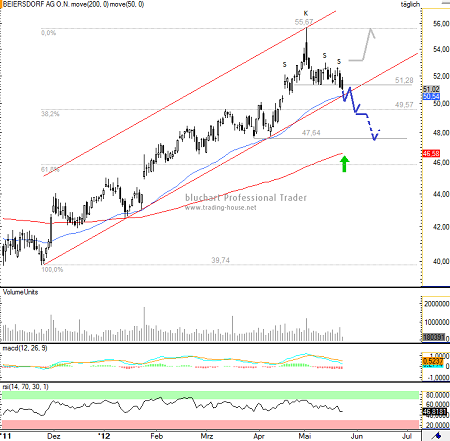Click the Jul month label on time axis
450x441 pixels.
407,436
